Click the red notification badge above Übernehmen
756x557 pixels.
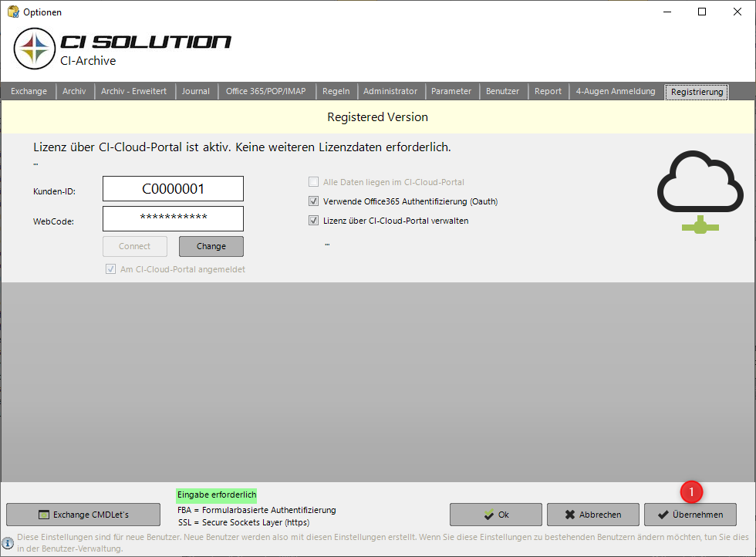[691, 491]
